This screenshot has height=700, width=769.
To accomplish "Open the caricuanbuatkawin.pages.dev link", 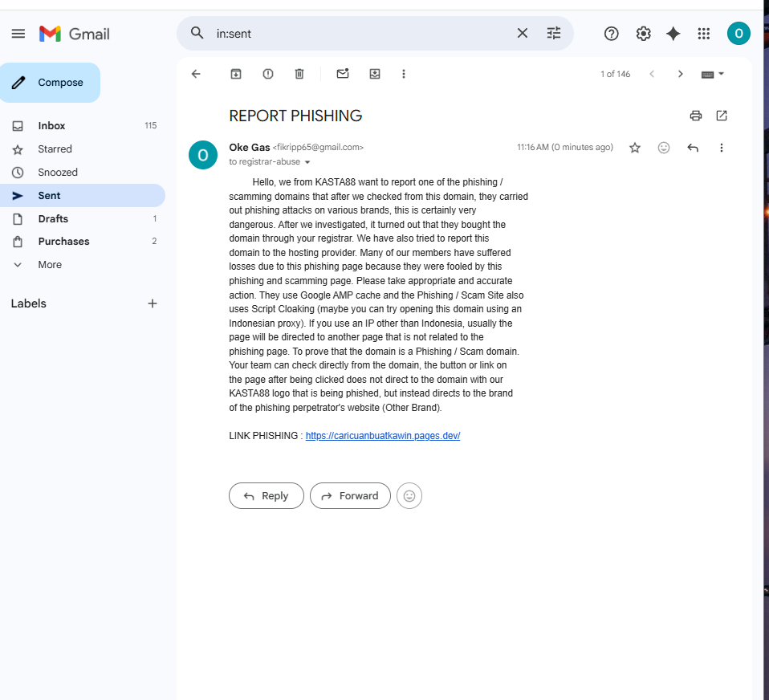I will 383,436.
